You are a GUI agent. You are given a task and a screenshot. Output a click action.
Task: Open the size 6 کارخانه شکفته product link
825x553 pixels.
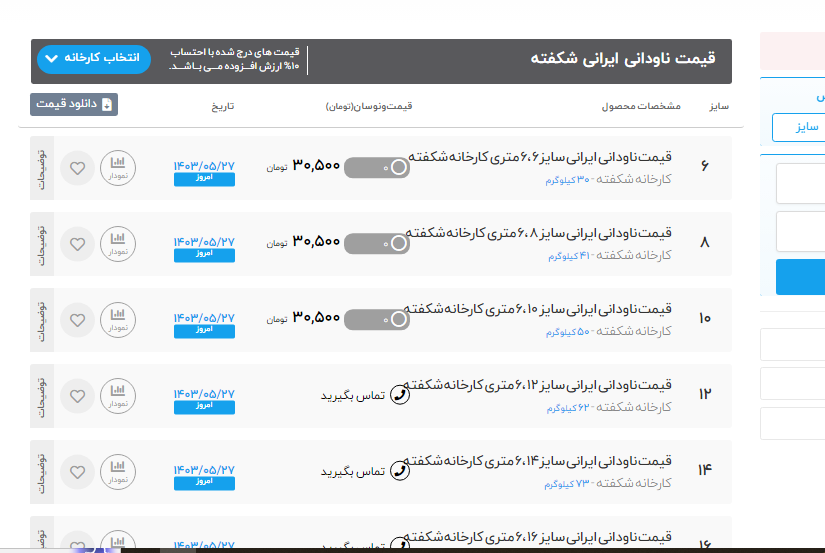point(540,159)
